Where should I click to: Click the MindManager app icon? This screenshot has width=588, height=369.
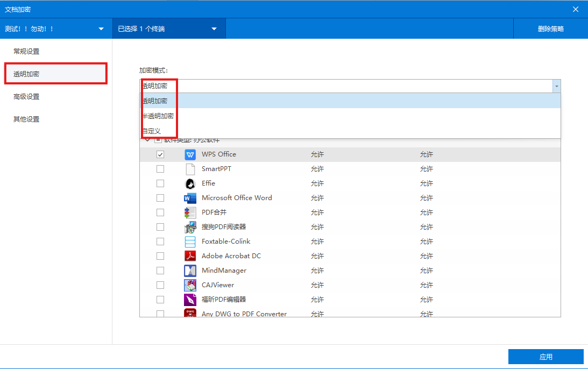(x=190, y=271)
